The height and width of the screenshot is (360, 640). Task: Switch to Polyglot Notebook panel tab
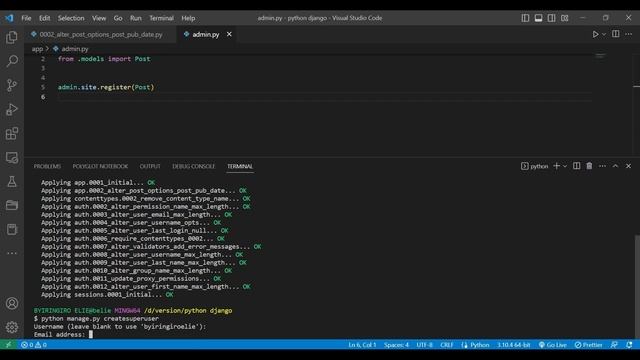[x=100, y=166]
